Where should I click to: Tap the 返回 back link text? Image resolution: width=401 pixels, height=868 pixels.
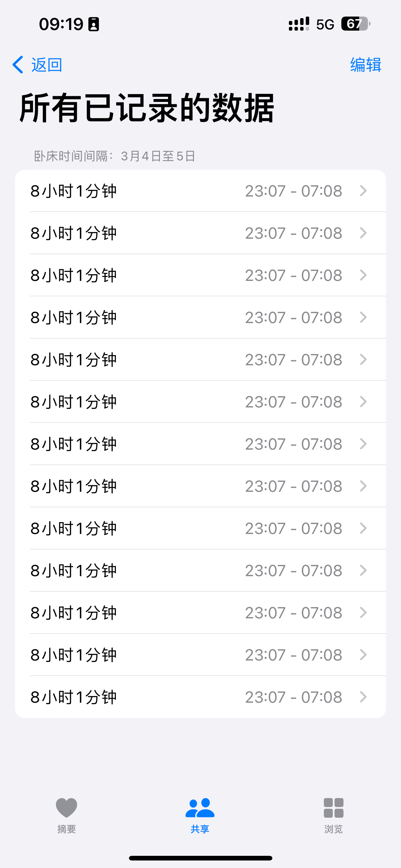pyautogui.click(x=47, y=65)
